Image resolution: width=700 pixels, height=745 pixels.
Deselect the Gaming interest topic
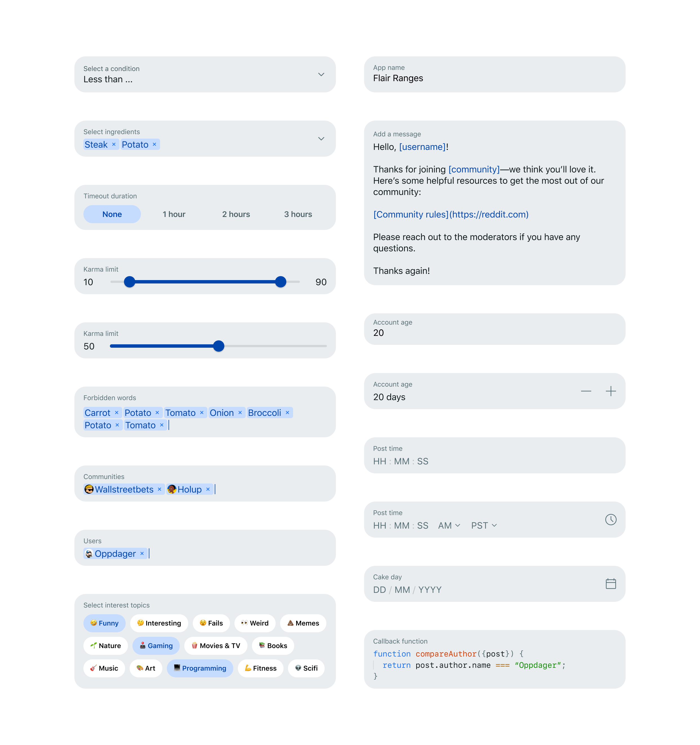(x=156, y=645)
